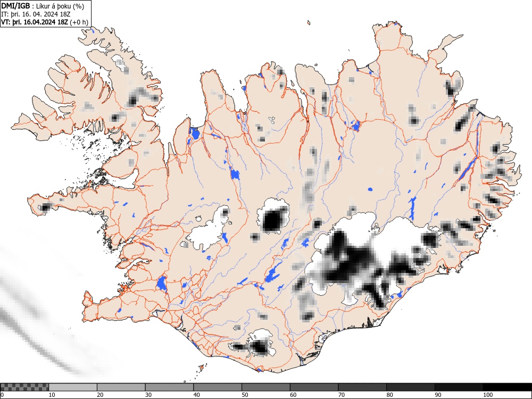The image size is (532, 399).
Task: Pick the 20–30 percent legend swatch
Action: point(121,387)
